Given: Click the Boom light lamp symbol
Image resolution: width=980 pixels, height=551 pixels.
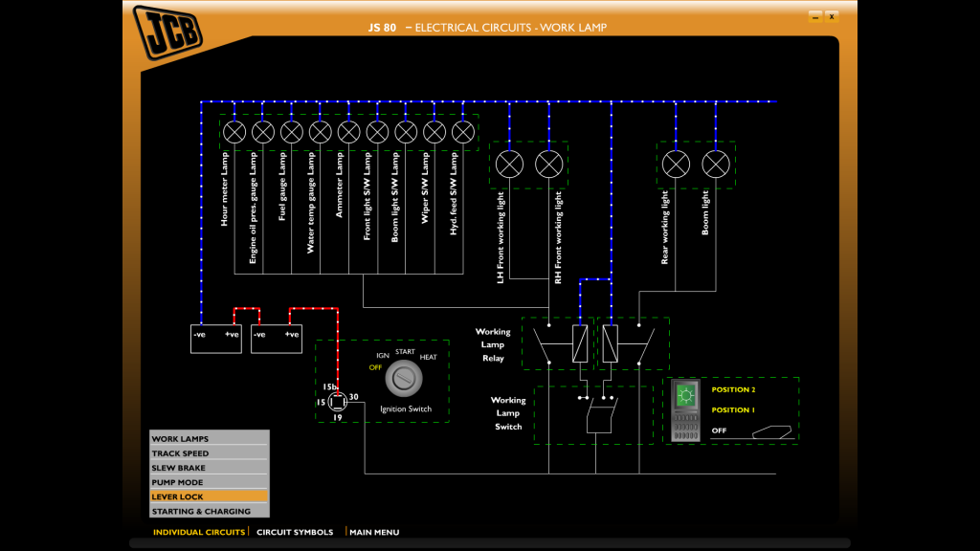Looking at the screenshot, I should tap(715, 164).
